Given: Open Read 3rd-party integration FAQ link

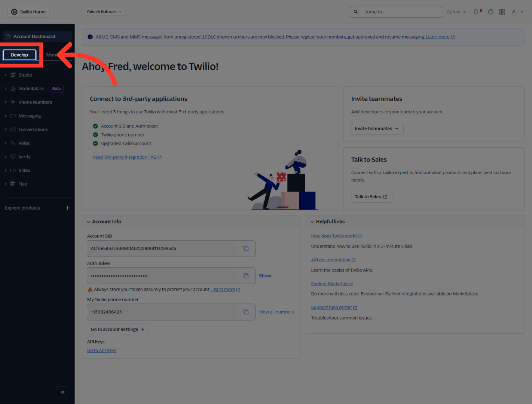Looking at the screenshot, I should coord(127,157).
